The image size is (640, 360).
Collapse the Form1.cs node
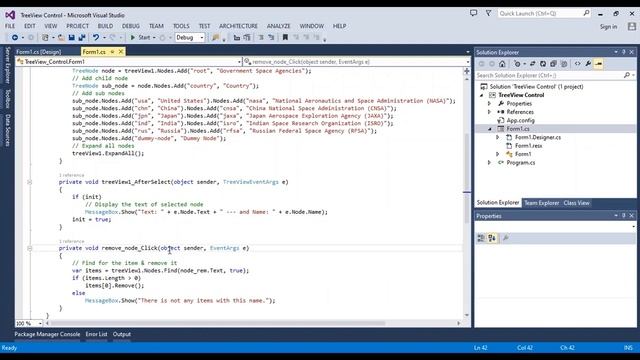click(x=489, y=129)
